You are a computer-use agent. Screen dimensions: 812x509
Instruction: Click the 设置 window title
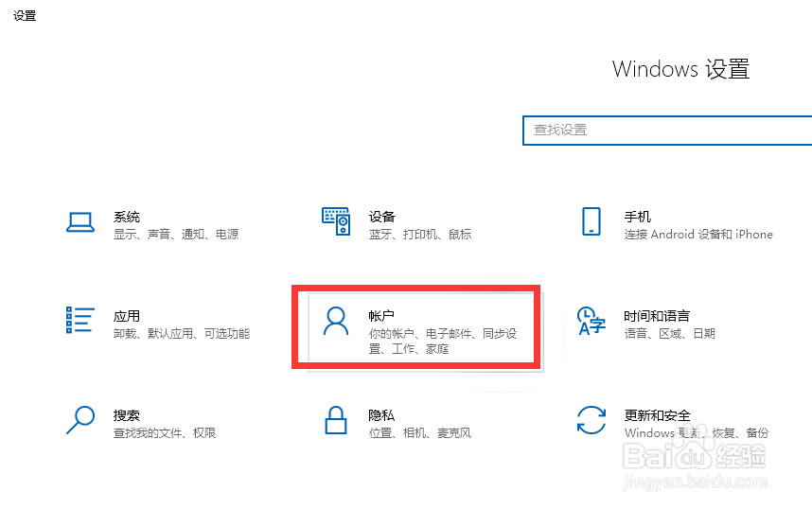25,16
